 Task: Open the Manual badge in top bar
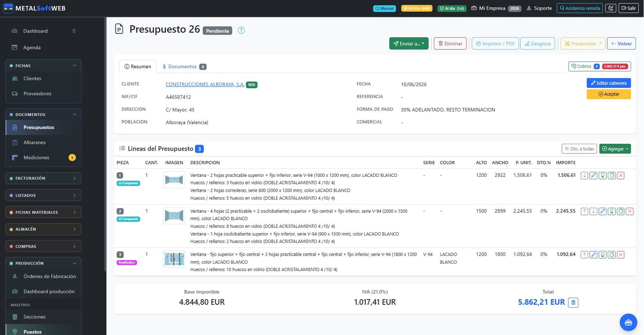tap(384, 8)
